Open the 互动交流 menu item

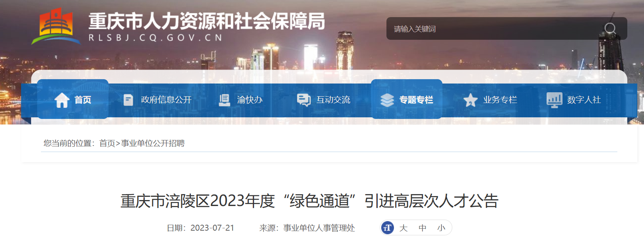333,100
